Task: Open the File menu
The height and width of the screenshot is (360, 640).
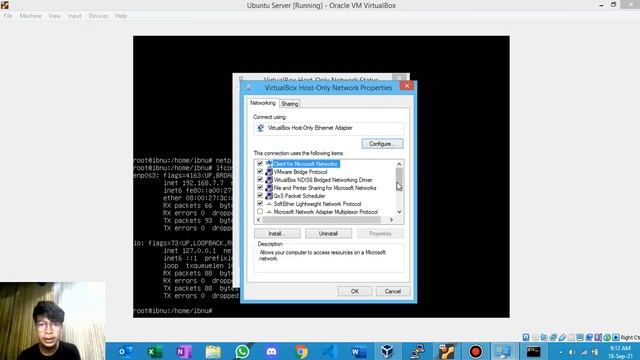Action: point(8,16)
